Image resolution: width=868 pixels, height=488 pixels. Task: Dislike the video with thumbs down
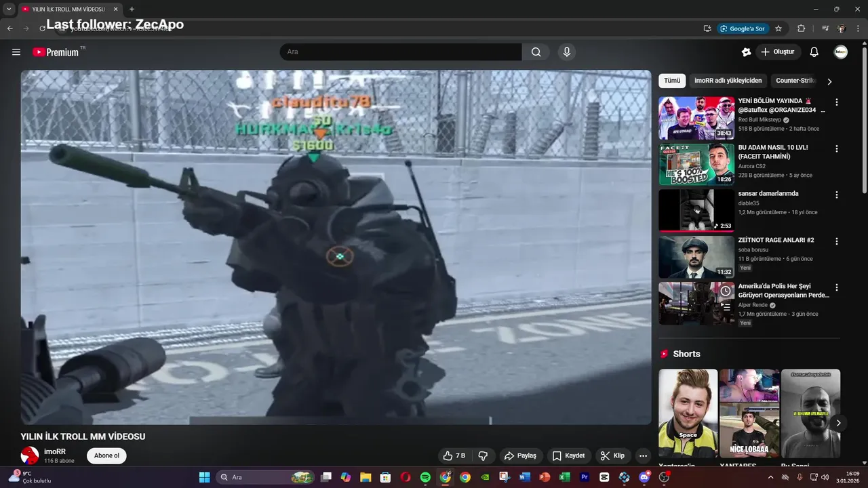point(484,455)
